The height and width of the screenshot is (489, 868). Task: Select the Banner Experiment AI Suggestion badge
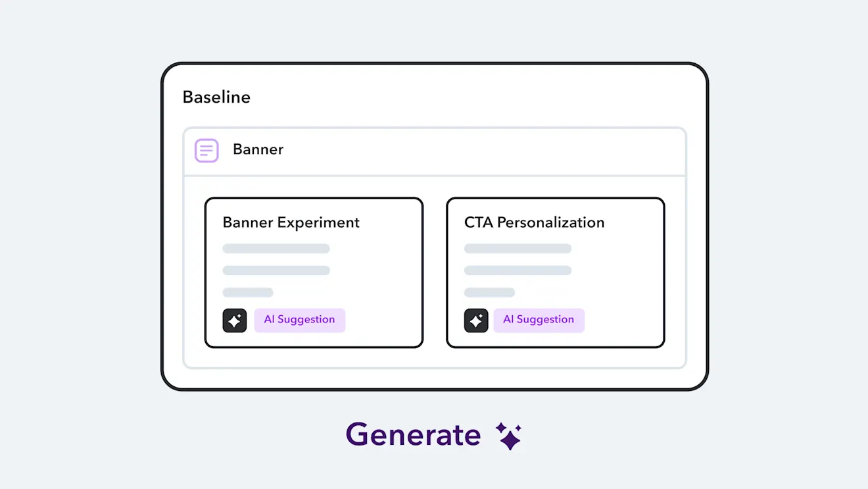300,320
